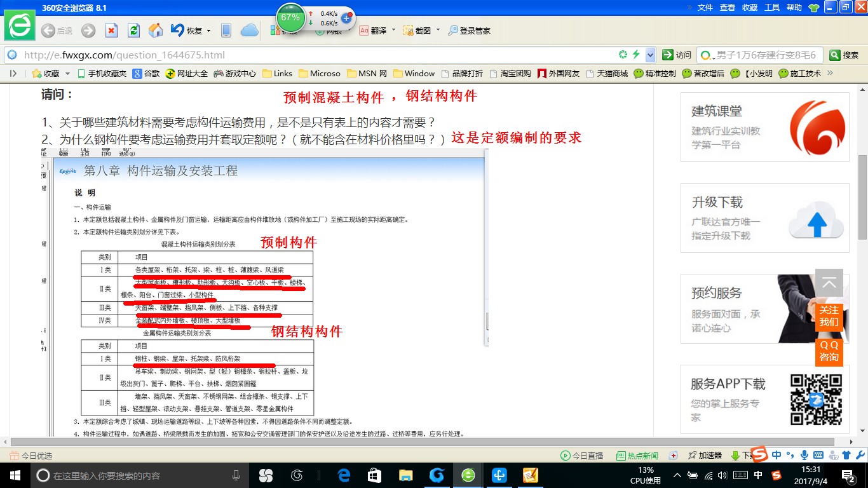Open the 文件 menu
This screenshot has width=868, height=488.
(705, 8)
